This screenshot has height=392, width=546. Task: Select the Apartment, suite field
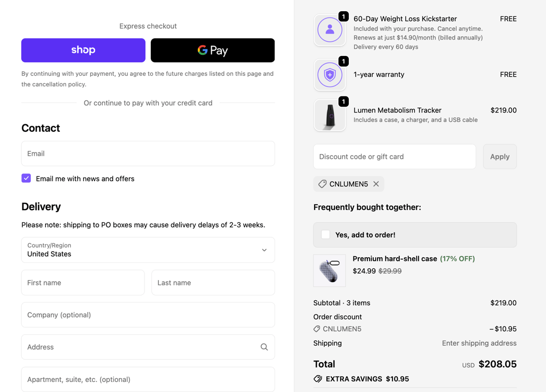[x=148, y=379]
